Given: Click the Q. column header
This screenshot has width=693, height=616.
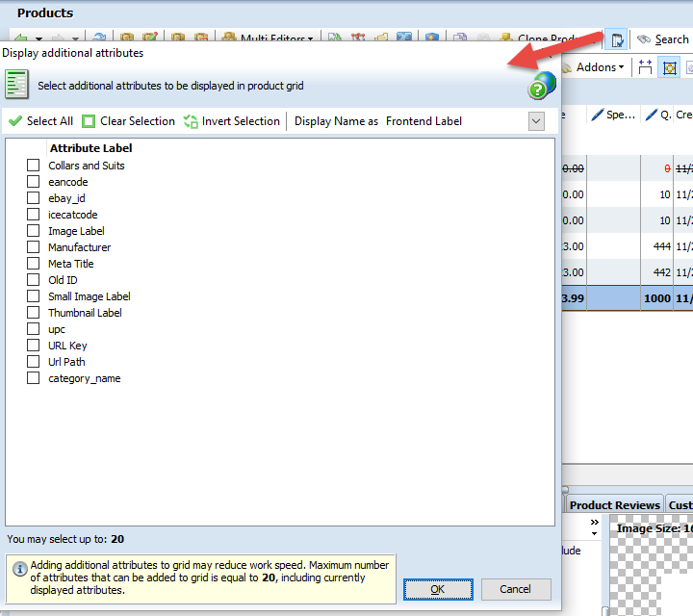Looking at the screenshot, I should tap(657, 115).
